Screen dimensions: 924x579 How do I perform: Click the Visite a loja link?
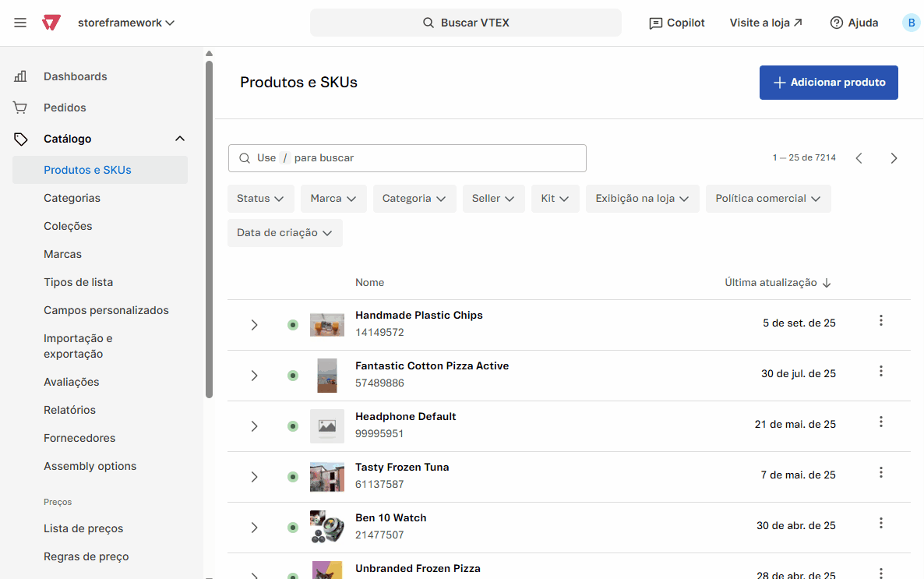tap(765, 23)
